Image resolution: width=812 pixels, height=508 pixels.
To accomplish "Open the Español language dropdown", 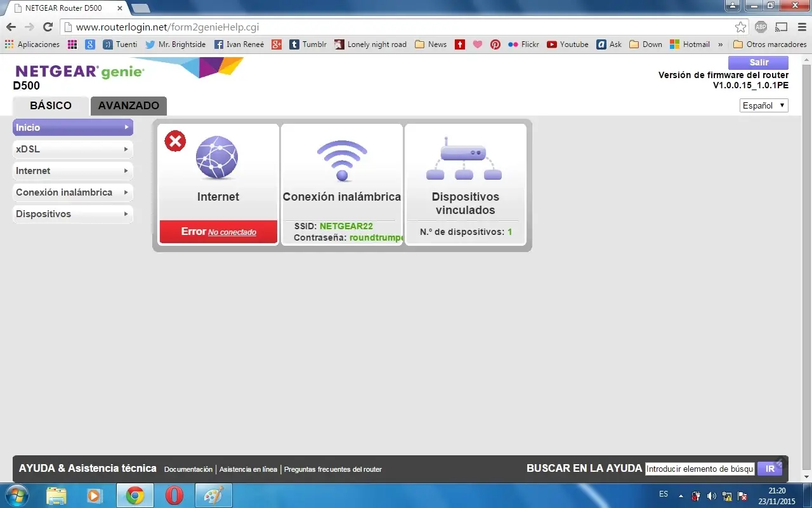I will click(764, 105).
